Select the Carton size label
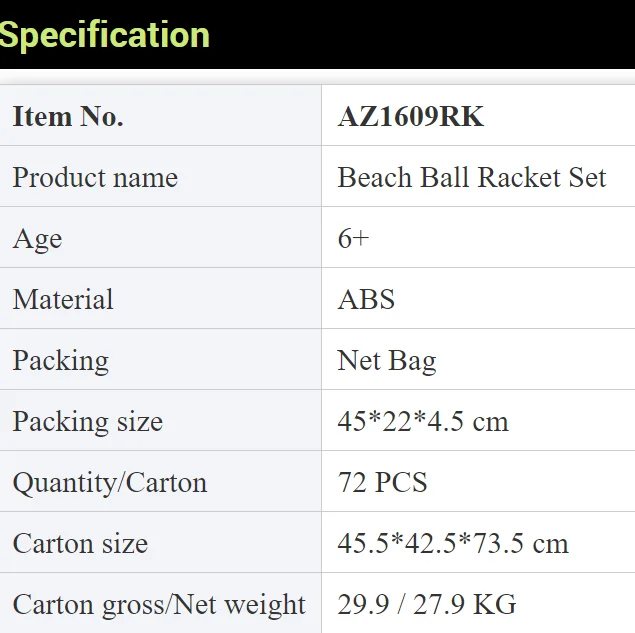635x633 pixels. pyautogui.click(x=80, y=543)
